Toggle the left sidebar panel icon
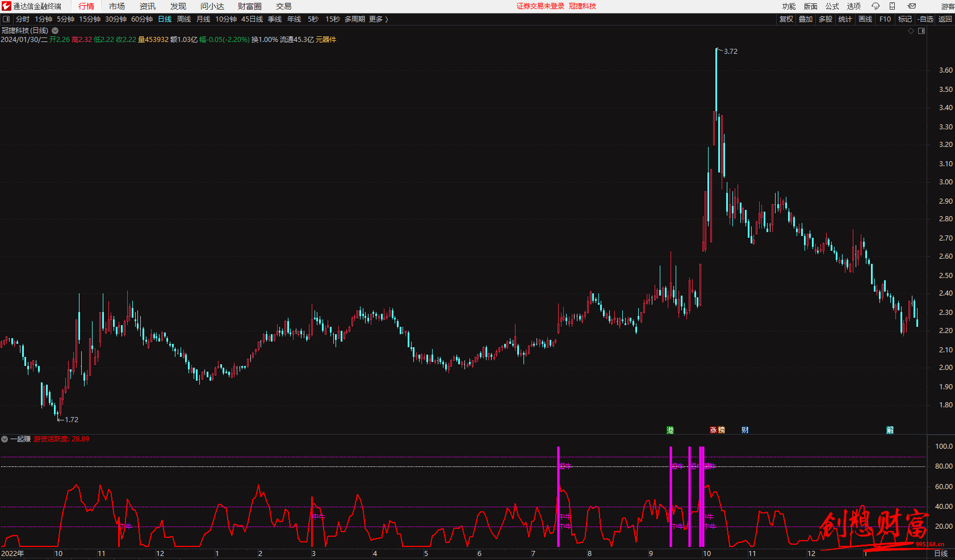The width and height of the screenshot is (955, 560). 6,19
